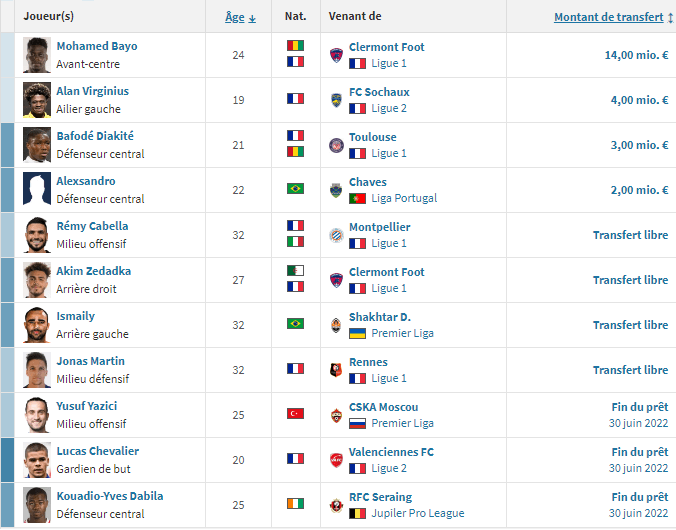The height and width of the screenshot is (530, 676).
Task: Click Lucas Chevalier player photo
Action: pyautogui.click(x=37, y=460)
